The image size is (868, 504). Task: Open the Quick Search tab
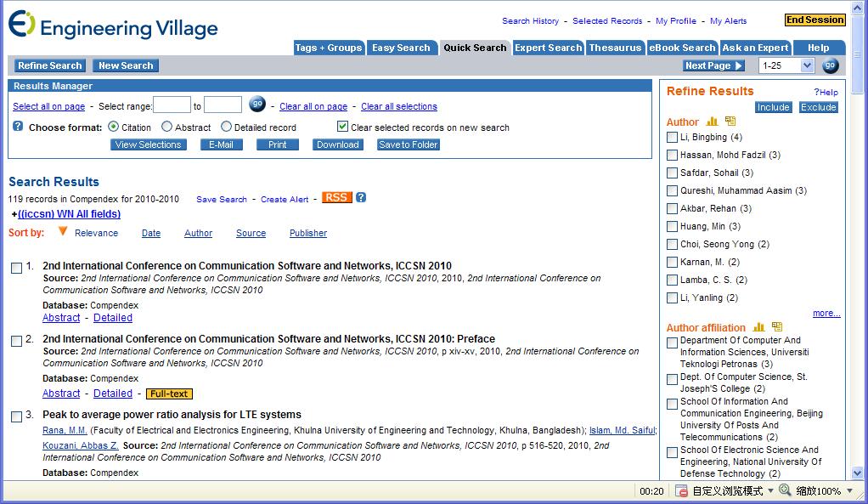[x=475, y=48]
